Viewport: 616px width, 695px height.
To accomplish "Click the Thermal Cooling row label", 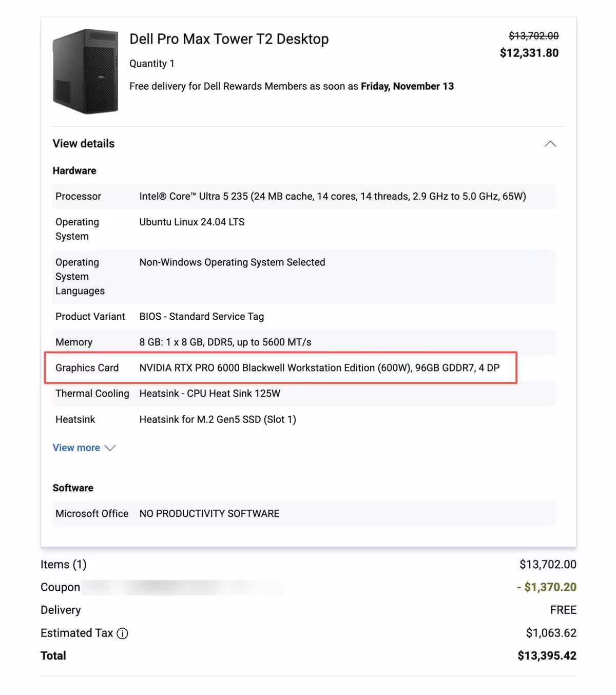I will (x=92, y=393).
